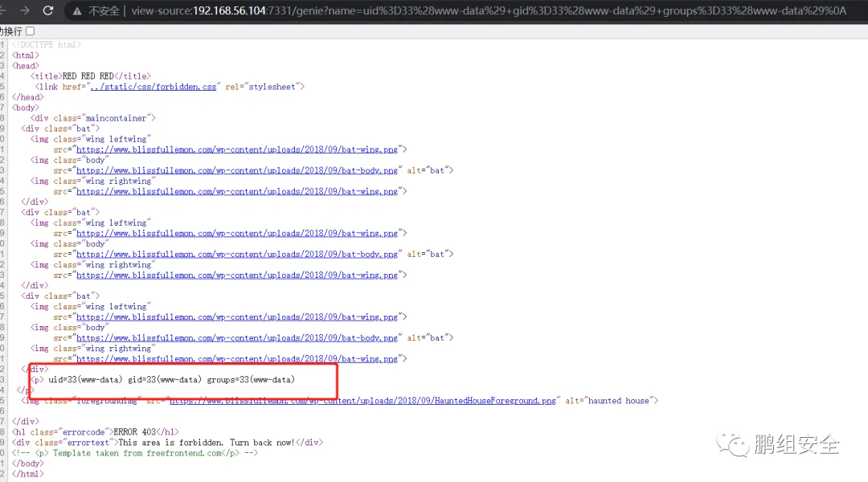
Task: Open the bat-wing.png link on source line 19
Action: 237,234
